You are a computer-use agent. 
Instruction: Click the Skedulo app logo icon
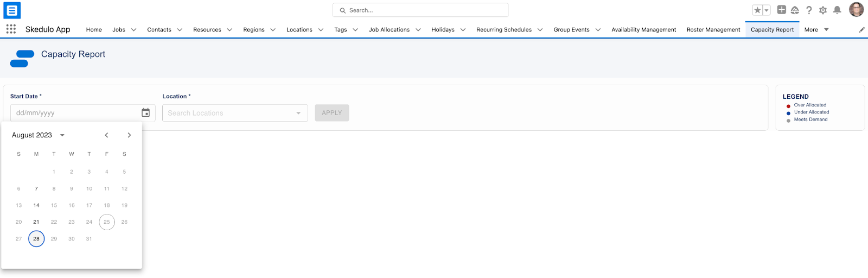tap(12, 10)
